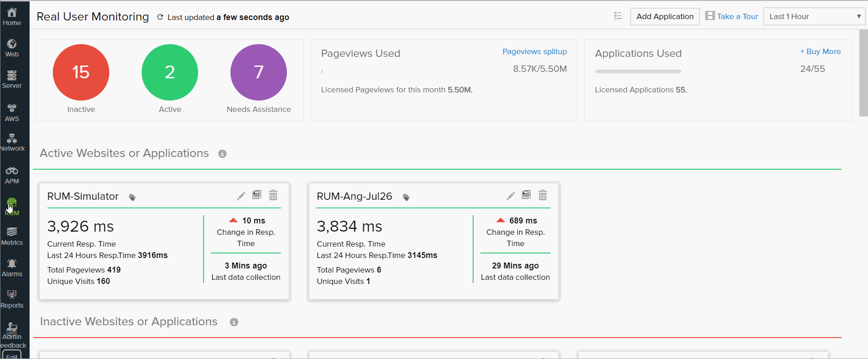Open Reports from the left sidebar

click(x=12, y=299)
